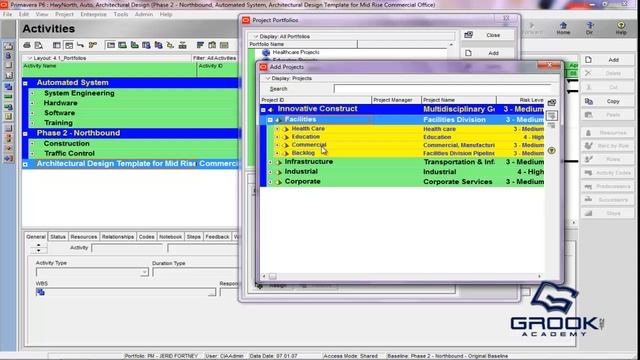
Task: Click the Backlog project node icon
Action: pyautogui.click(x=286, y=153)
